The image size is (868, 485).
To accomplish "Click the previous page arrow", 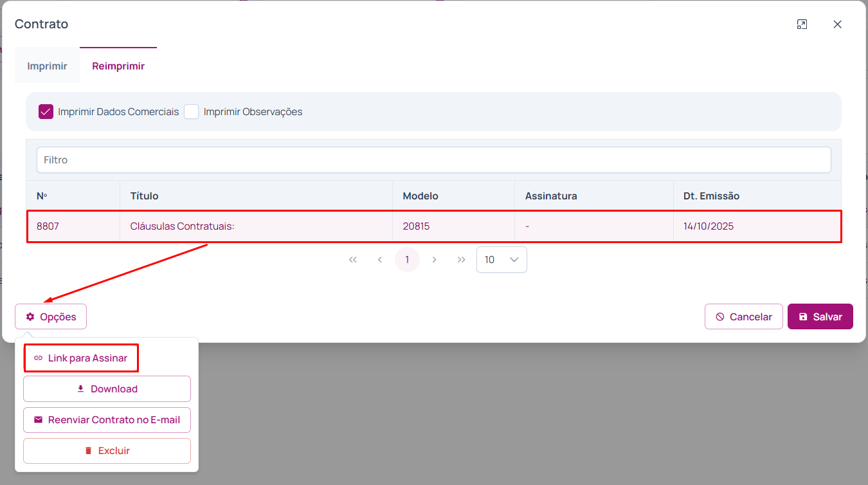I will tap(380, 260).
